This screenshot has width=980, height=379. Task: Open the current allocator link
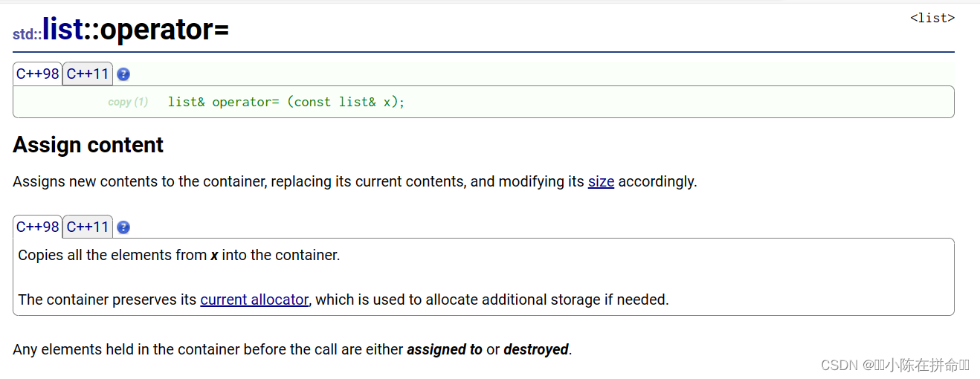[x=254, y=299]
